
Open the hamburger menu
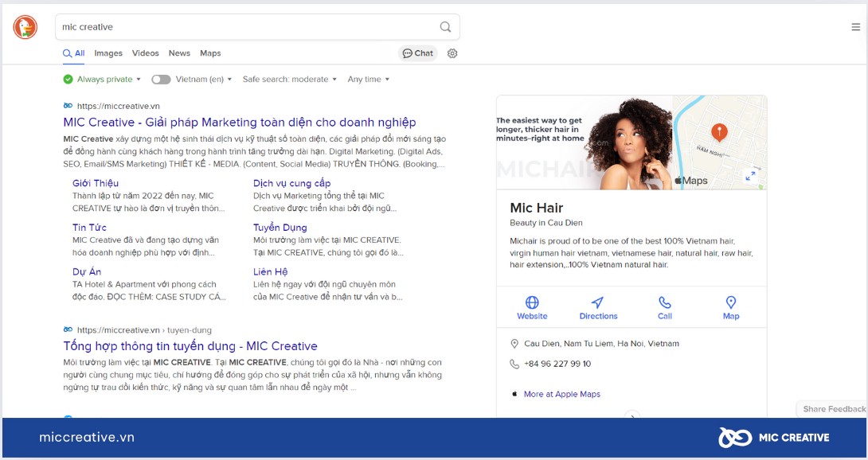[855, 27]
